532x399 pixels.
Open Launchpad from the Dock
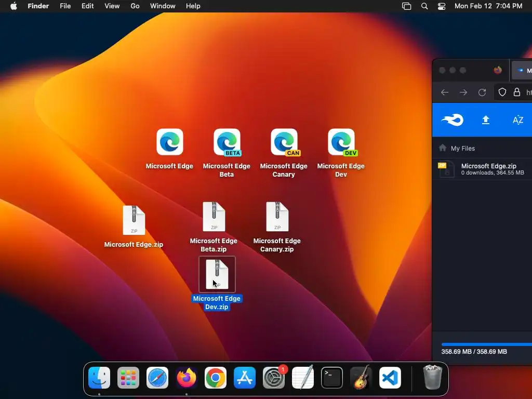[128, 378]
